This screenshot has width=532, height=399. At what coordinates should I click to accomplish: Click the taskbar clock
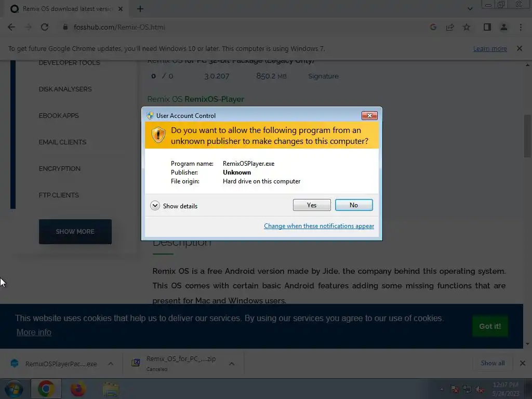[x=506, y=389]
